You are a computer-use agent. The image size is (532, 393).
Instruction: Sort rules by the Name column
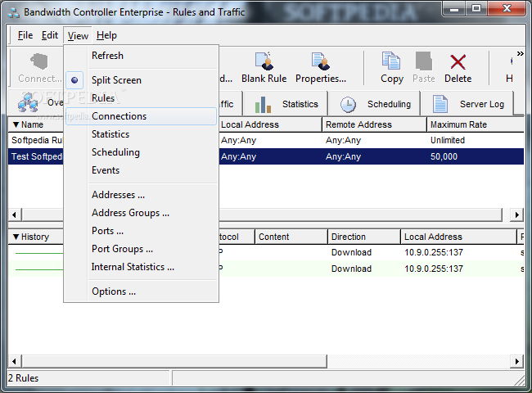click(36, 124)
